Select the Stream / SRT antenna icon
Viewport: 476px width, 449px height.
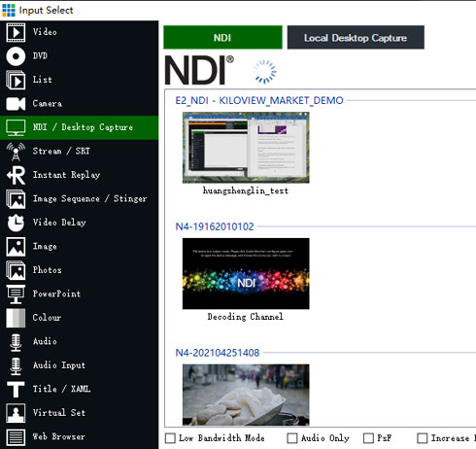pyautogui.click(x=16, y=152)
